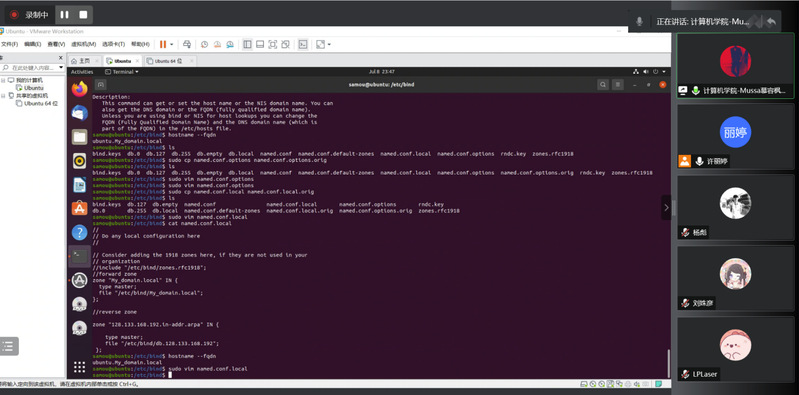Click the terminal search magnifier icon
Screen dimensions: 799x395
coord(603,85)
